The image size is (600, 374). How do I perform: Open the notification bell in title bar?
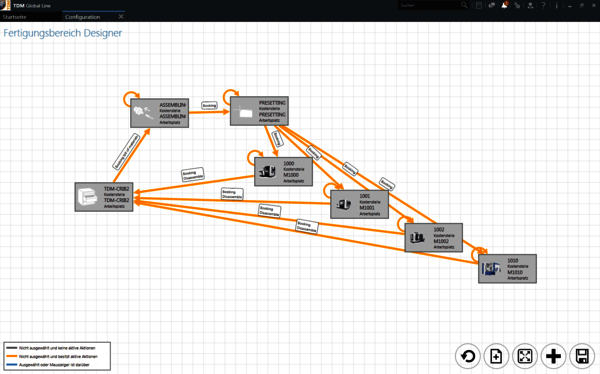[505, 5]
